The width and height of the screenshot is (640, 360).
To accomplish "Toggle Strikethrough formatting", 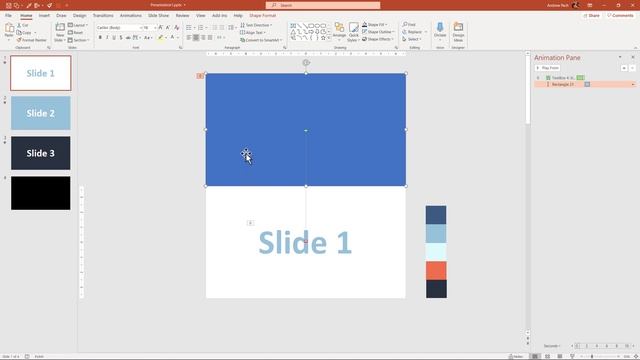I will (x=128, y=38).
